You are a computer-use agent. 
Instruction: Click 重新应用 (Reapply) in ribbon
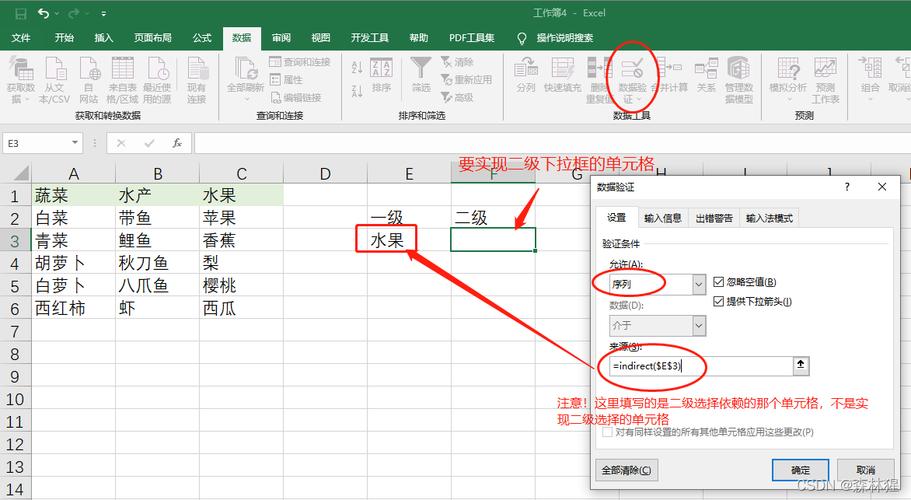point(466,80)
